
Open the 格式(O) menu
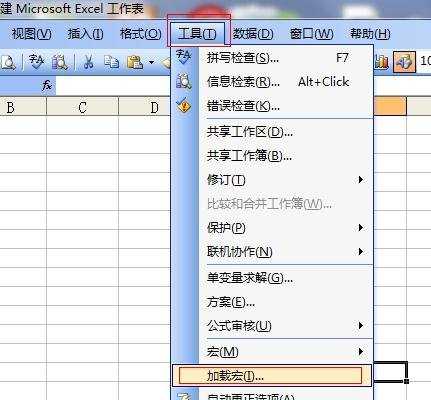coord(141,34)
